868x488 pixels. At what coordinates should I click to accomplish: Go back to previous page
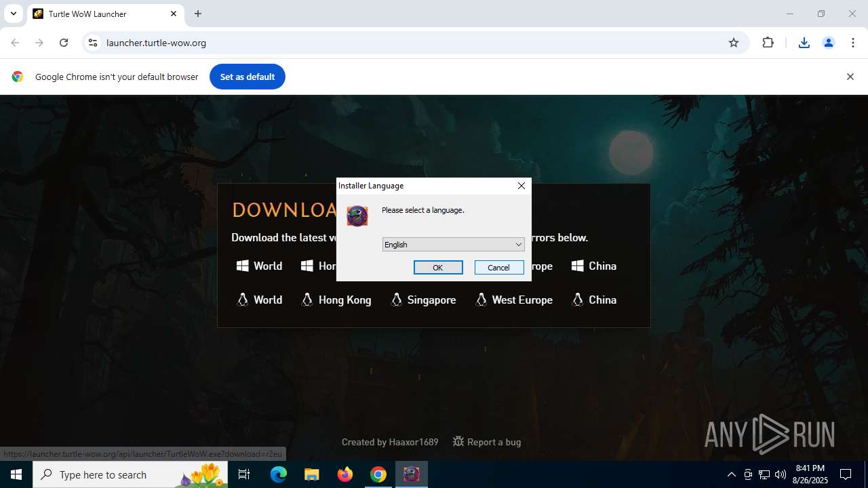click(15, 43)
